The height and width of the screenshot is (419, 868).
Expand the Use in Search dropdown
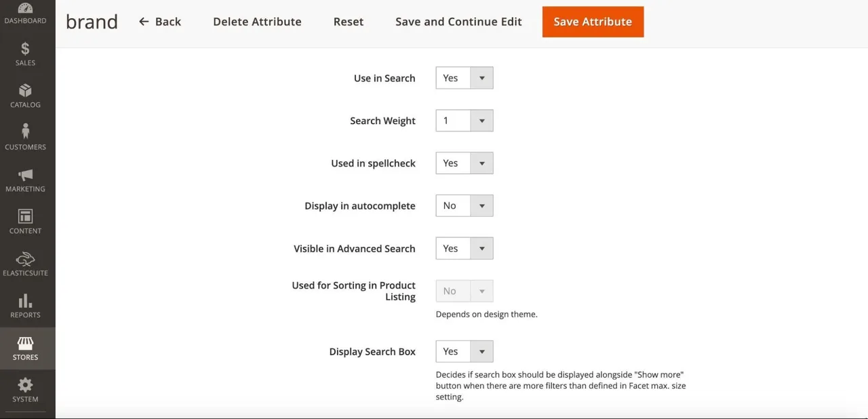click(464, 78)
